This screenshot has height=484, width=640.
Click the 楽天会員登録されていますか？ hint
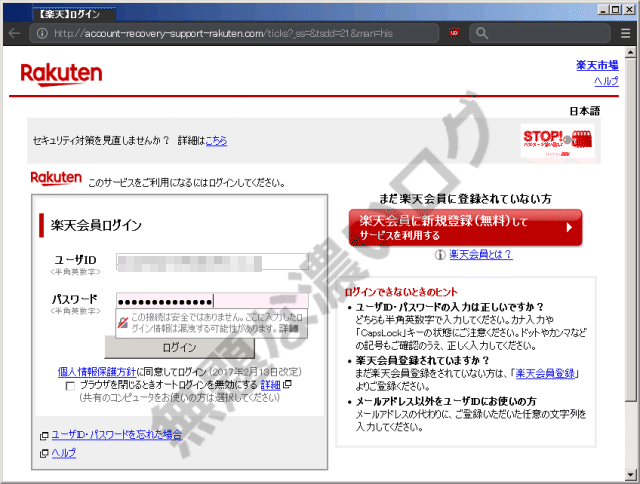(422, 360)
